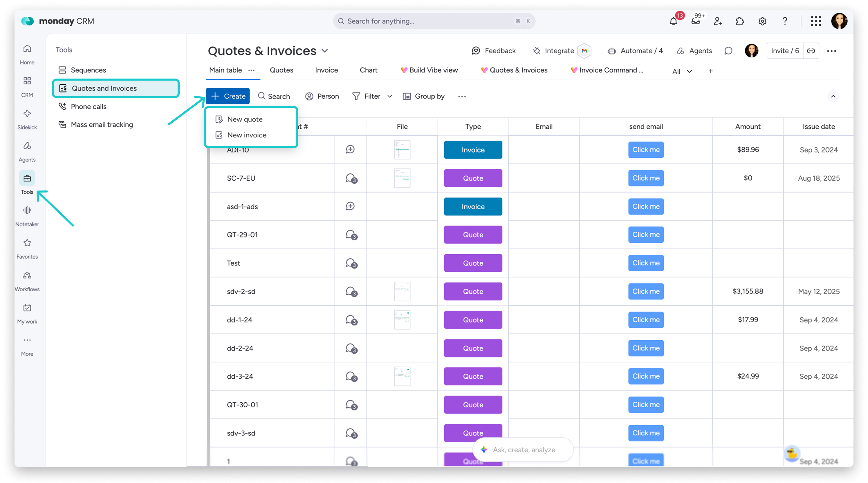
Task: Open the Build Vibe view tab
Action: [429, 70]
